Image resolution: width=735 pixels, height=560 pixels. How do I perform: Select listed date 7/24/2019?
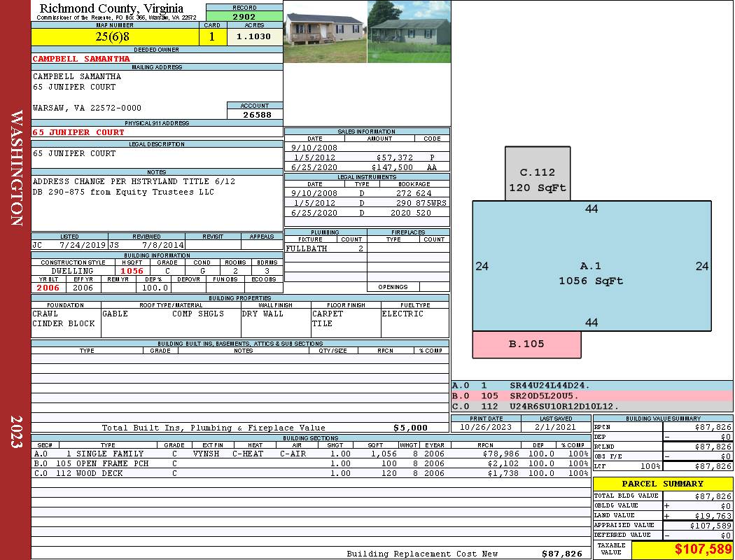[83, 245]
